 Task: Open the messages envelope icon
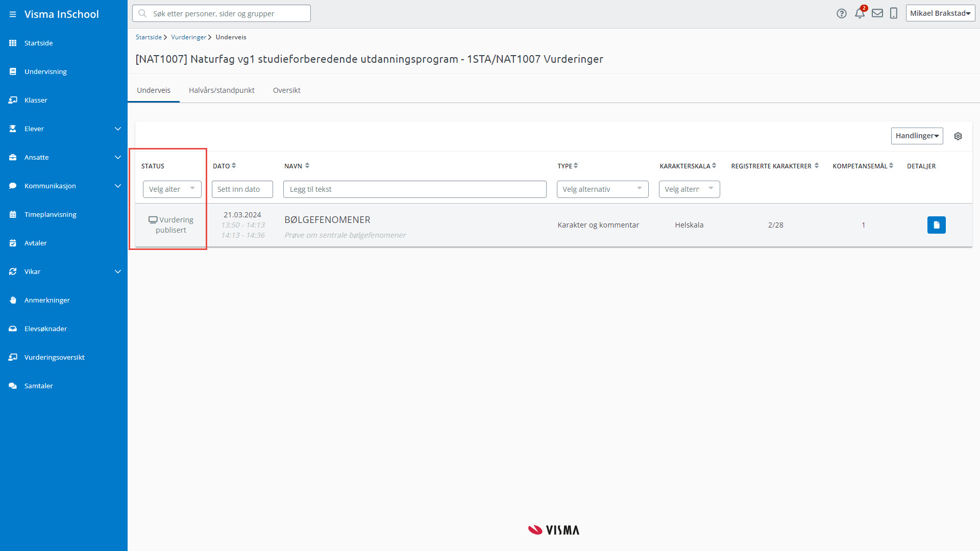pos(877,13)
